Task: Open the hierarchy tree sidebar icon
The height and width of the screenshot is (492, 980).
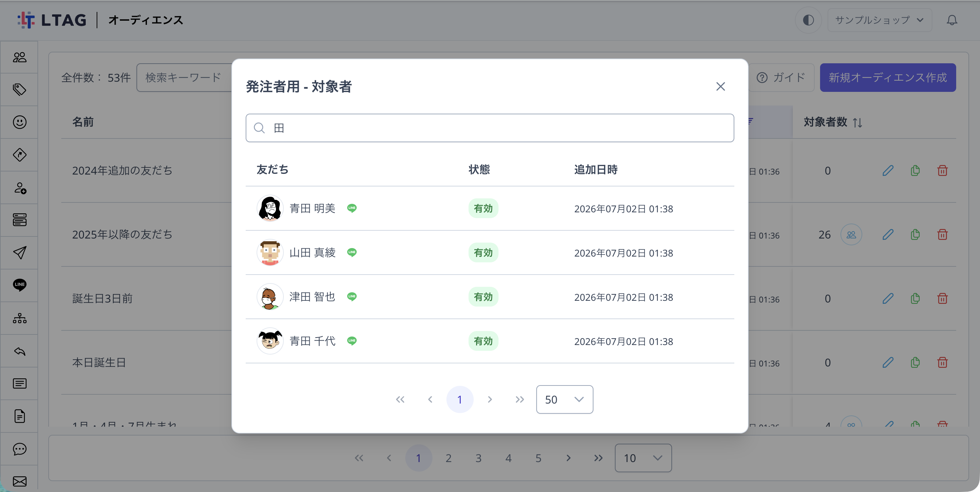Action: point(19,318)
